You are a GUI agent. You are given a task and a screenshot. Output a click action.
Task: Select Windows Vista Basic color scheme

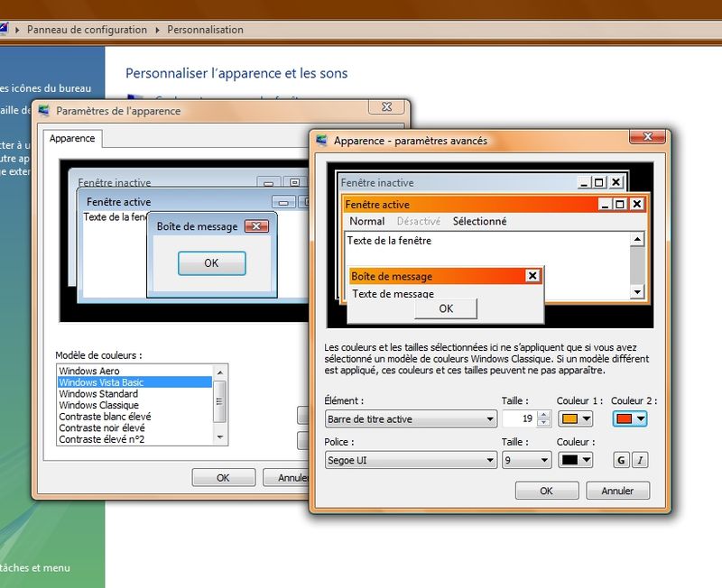pyautogui.click(x=134, y=382)
